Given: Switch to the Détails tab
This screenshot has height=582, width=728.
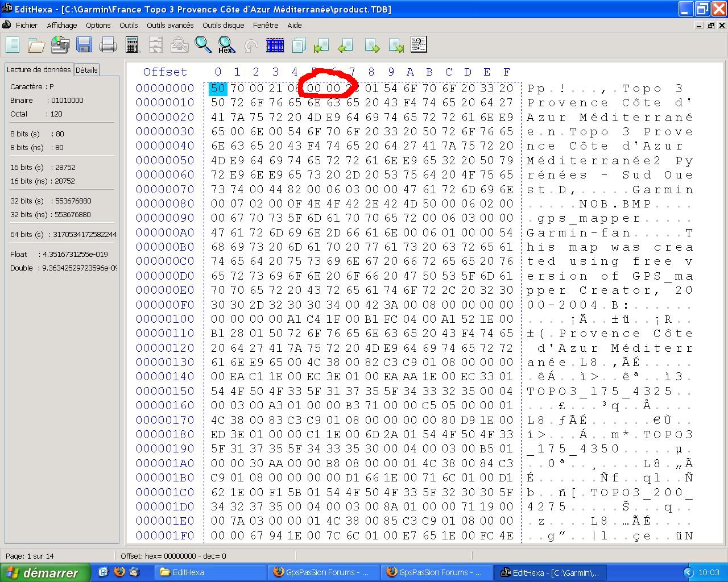Looking at the screenshot, I should 86,70.
